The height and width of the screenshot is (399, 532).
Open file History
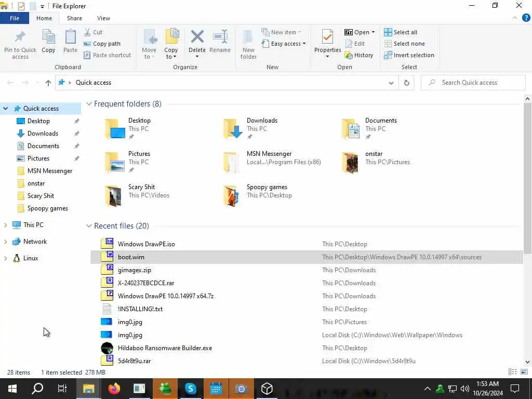(x=359, y=55)
